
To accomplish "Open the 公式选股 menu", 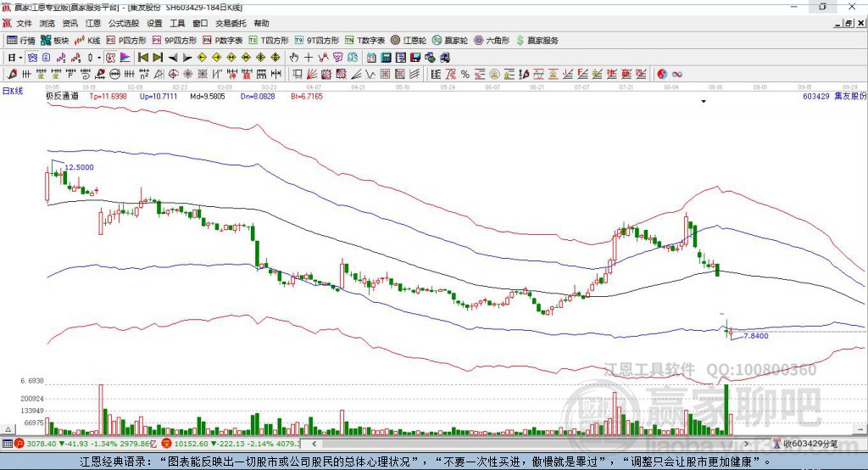I will pyautogui.click(x=124, y=23).
